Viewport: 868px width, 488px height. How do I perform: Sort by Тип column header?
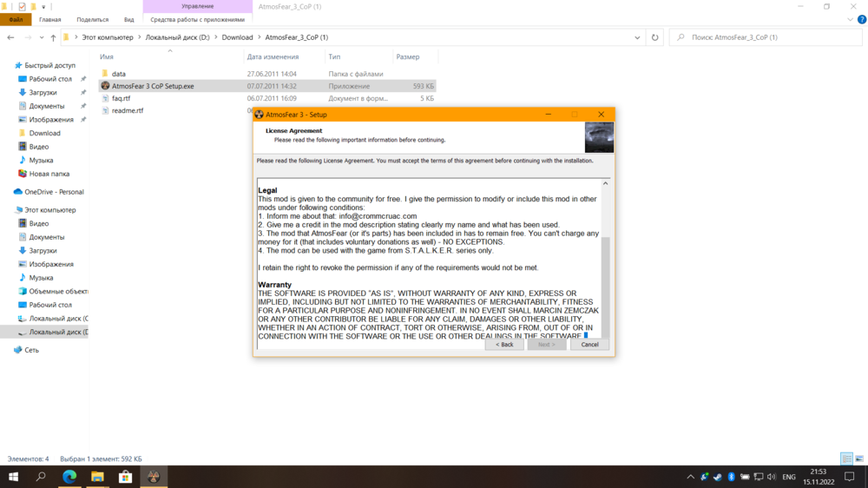(334, 56)
